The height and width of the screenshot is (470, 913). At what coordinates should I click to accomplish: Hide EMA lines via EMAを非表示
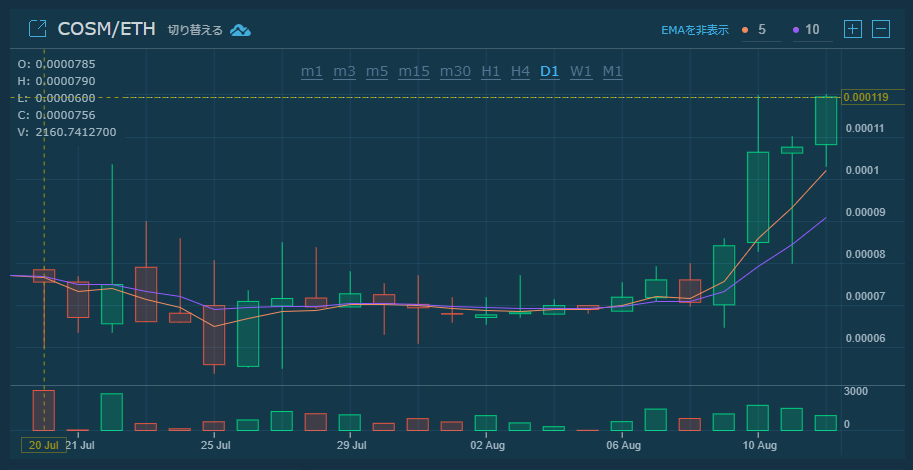point(695,30)
